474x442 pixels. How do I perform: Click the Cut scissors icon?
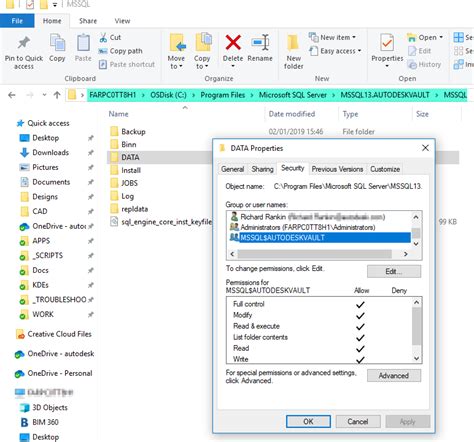(103, 37)
